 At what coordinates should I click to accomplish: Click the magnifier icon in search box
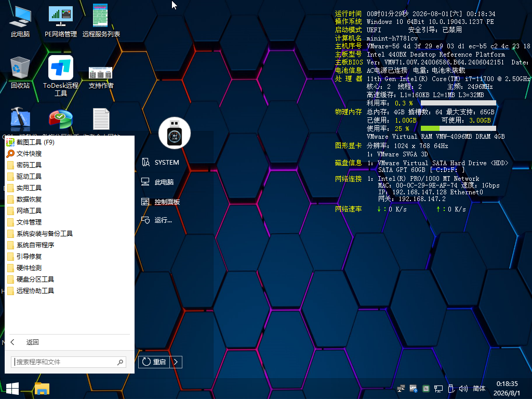coord(120,362)
